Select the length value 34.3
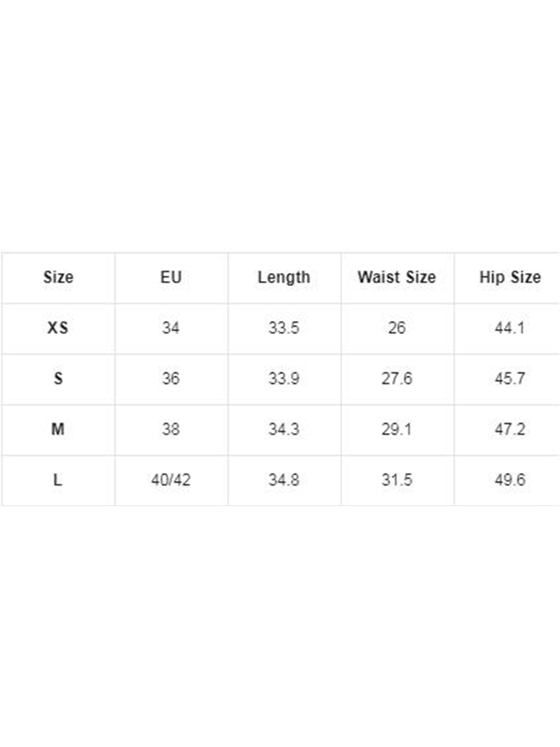 coord(284,429)
